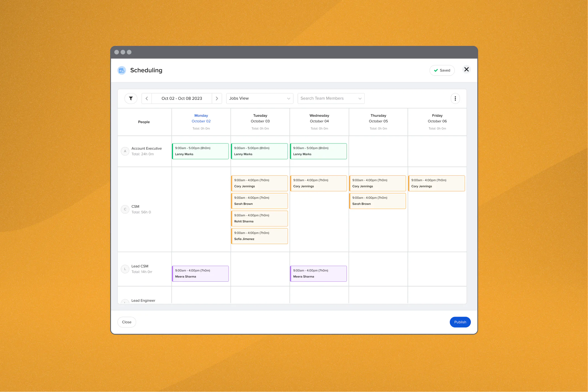Click the Publish button
This screenshot has width=588, height=392.
460,322
